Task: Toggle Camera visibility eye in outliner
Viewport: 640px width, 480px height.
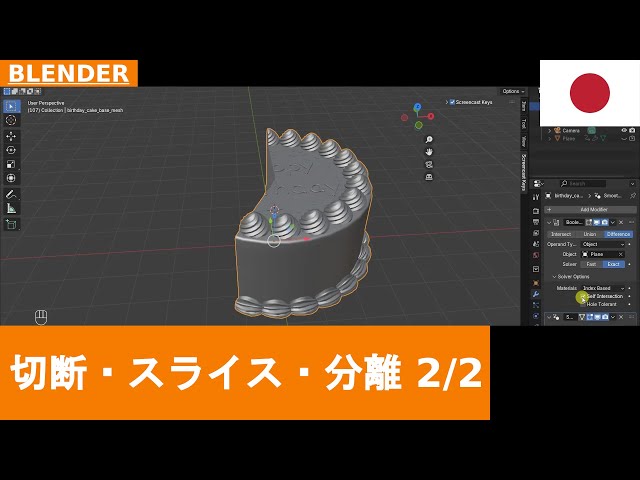Action: 624,131
